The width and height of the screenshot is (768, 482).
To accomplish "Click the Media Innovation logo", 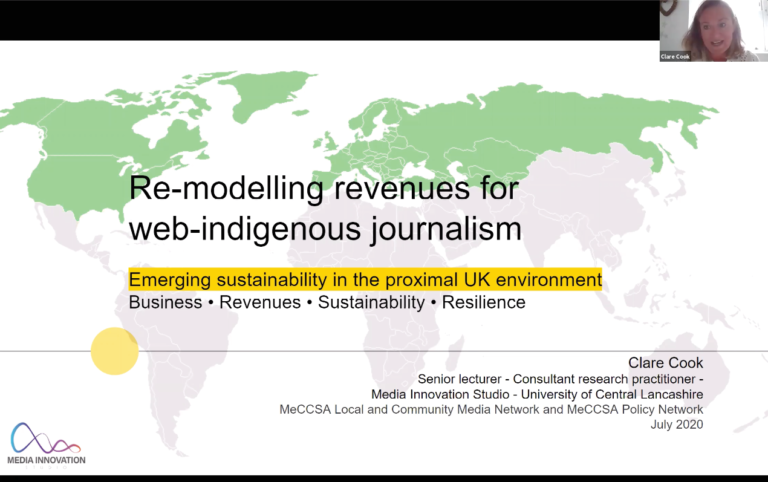I will point(47,443).
